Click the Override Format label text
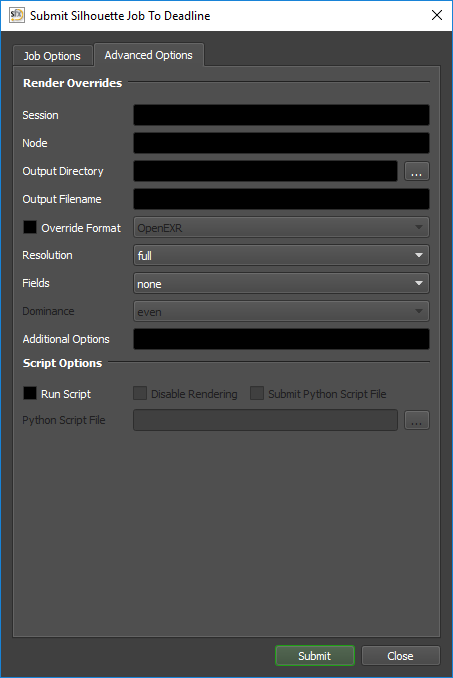Viewport: 453px width, 678px height. tap(81, 228)
